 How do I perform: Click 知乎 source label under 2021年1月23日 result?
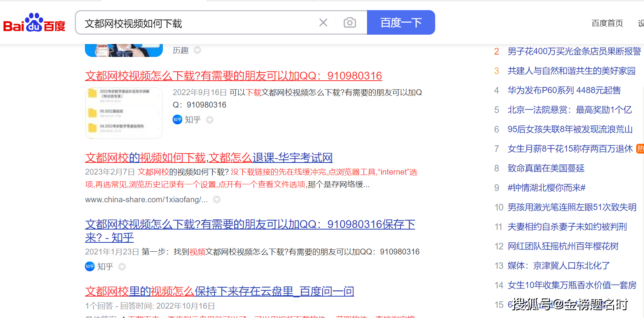[105, 267]
